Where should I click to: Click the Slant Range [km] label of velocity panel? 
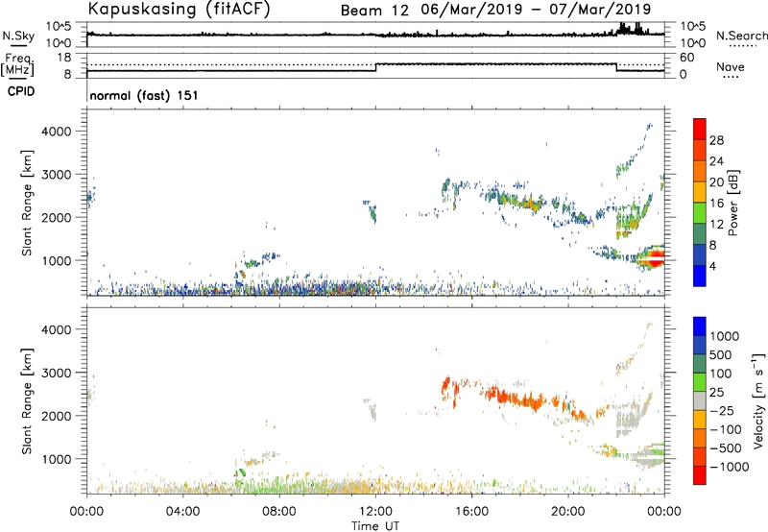(26, 401)
